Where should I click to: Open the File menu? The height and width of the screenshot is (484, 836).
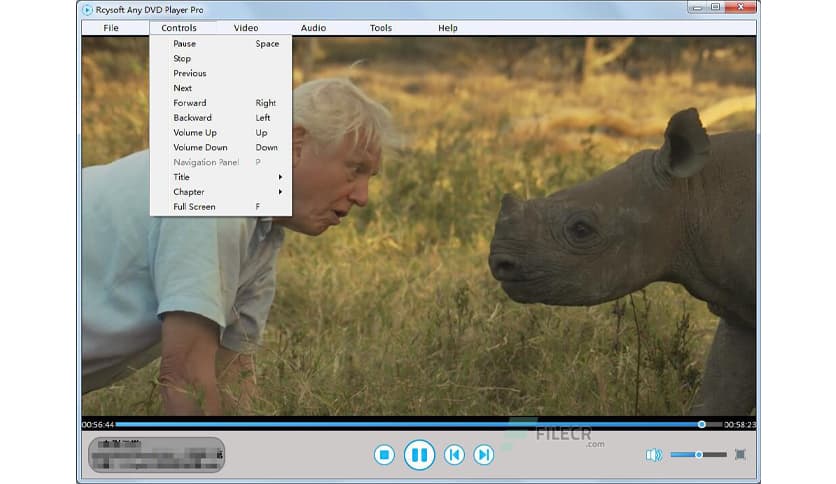point(111,28)
